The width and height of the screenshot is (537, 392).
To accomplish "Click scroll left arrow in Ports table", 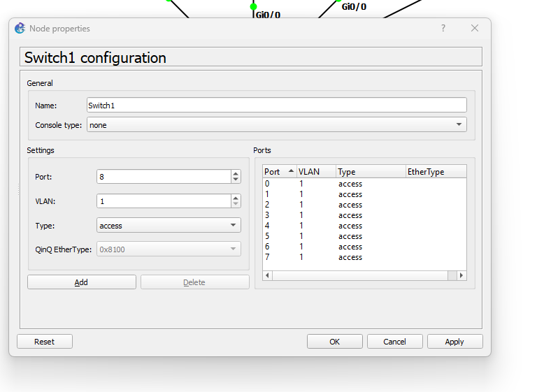I will [x=268, y=275].
